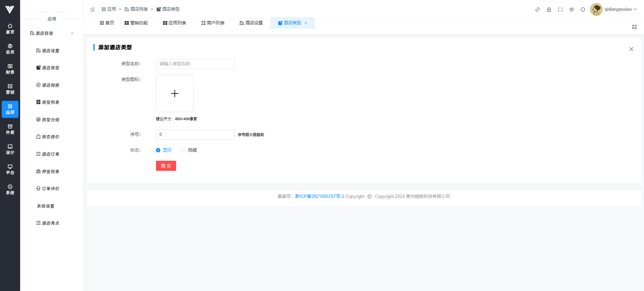Image resolution: width=644 pixels, height=291 pixels.
Task: Toggle fullscreen mode icon
Action: click(560, 10)
